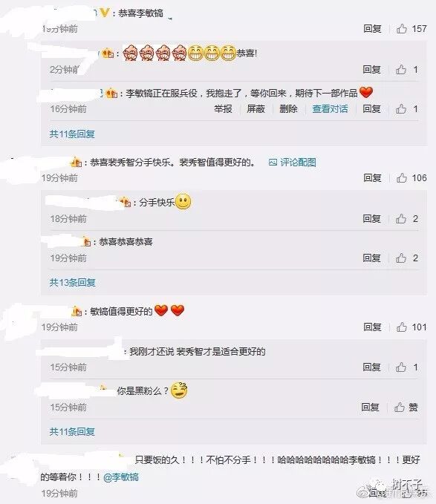This screenshot has width=436, height=504.
Task: Click 查看对话 link
Action: click(331, 109)
